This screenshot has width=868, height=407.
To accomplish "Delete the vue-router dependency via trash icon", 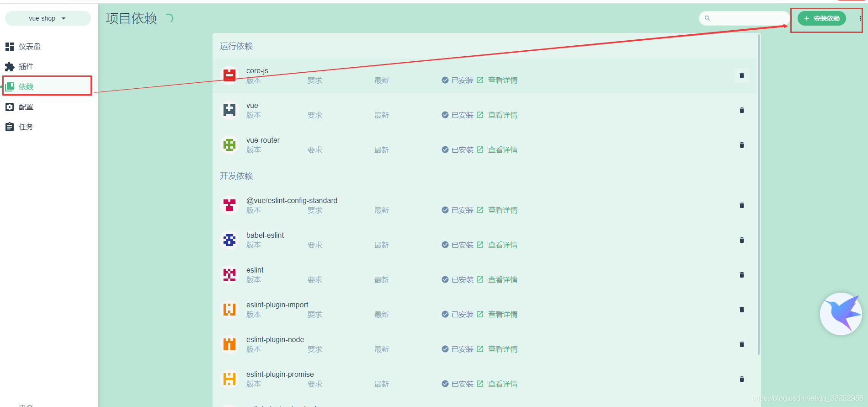I will point(741,145).
